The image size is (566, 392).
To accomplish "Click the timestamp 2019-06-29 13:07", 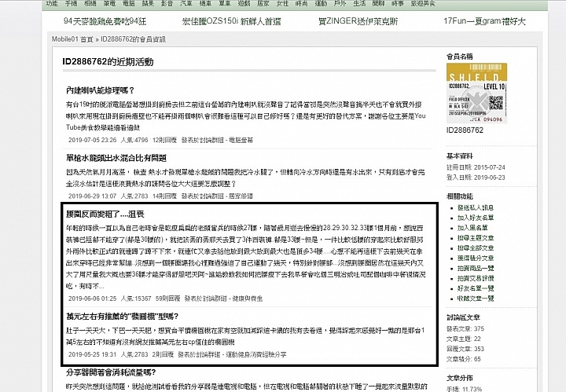I will [93, 196].
